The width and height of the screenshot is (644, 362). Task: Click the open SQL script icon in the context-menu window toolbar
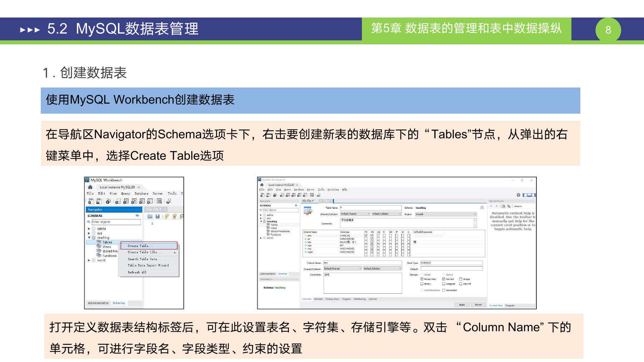[x=99, y=201]
